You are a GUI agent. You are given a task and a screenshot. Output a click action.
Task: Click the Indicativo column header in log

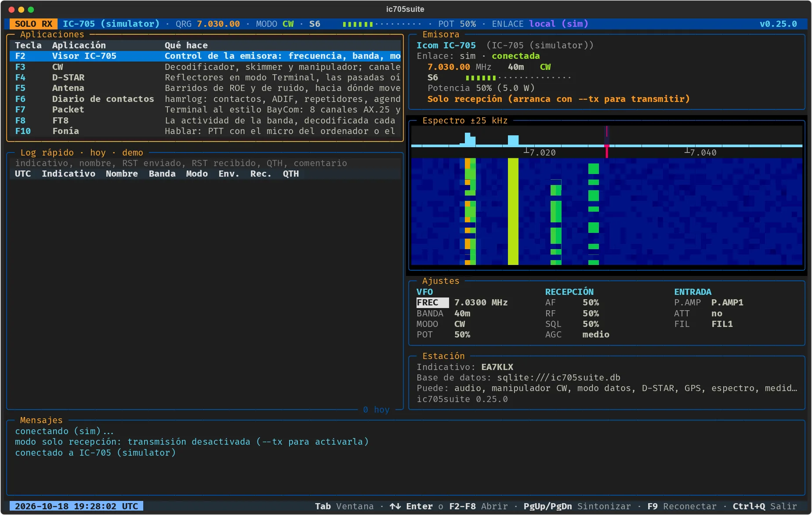69,174
